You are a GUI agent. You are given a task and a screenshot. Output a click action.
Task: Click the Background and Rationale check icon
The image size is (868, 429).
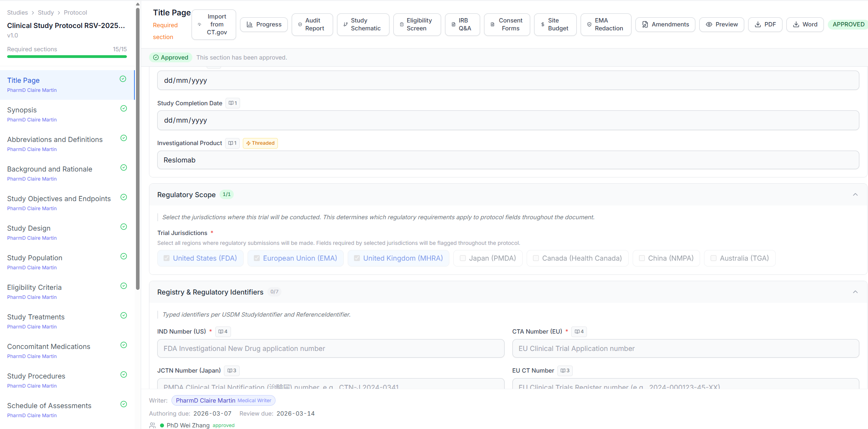click(x=123, y=168)
